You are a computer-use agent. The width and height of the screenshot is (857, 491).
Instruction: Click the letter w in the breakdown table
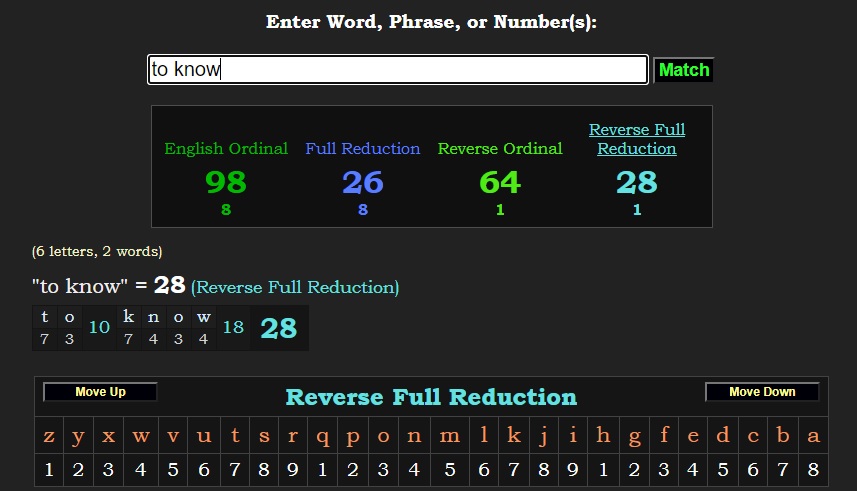(203, 317)
